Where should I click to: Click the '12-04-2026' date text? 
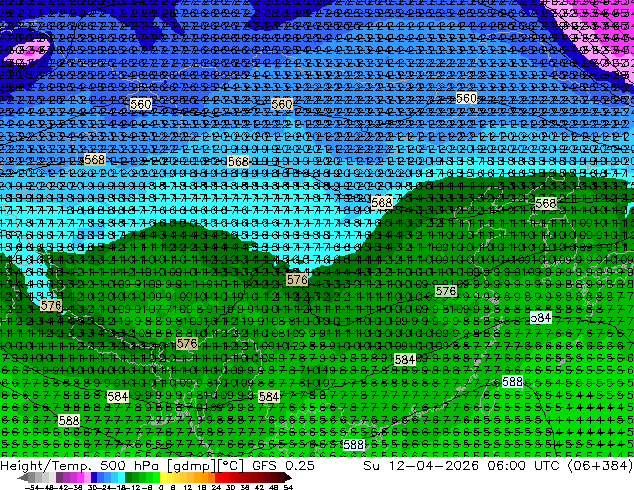pyautogui.click(x=433, y=466)
